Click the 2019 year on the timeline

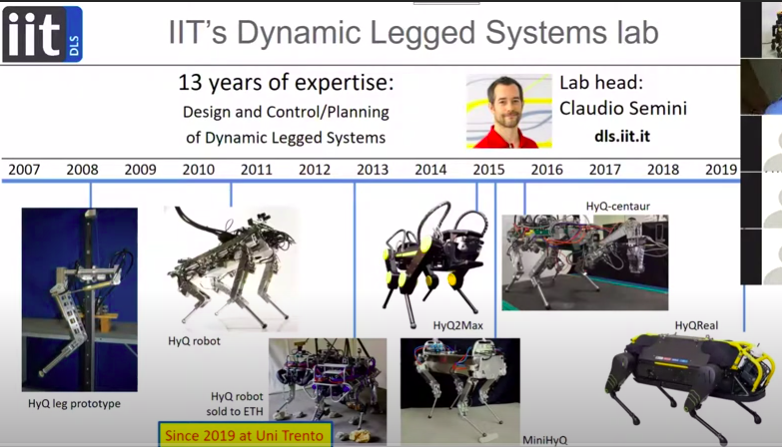[x=721, y=170]
